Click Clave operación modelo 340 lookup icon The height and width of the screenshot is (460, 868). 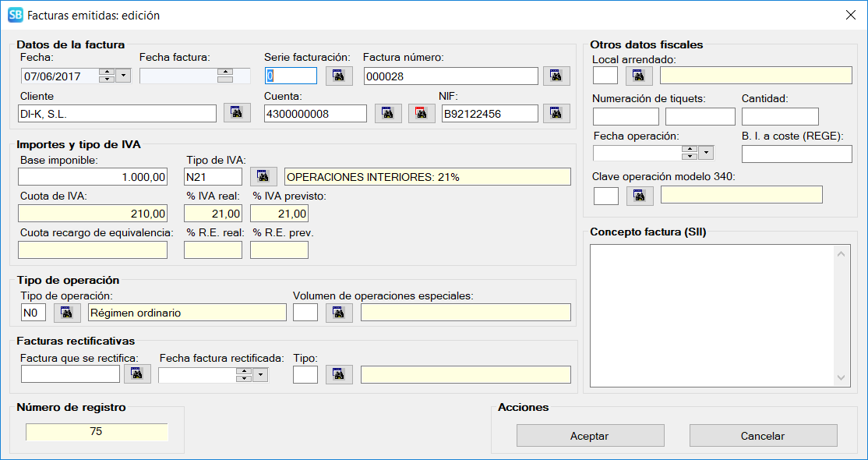639,195
